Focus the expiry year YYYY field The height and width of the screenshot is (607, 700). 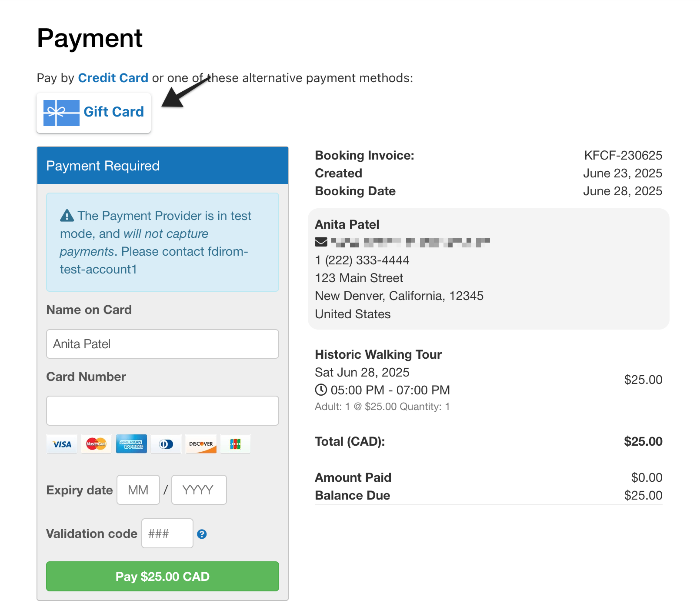[x=199, y=490]
